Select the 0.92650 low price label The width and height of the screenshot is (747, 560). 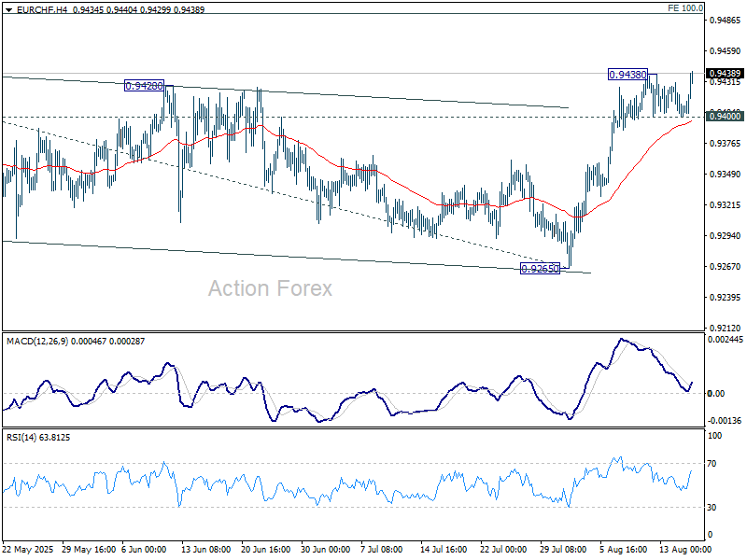(x=540, y=269)
